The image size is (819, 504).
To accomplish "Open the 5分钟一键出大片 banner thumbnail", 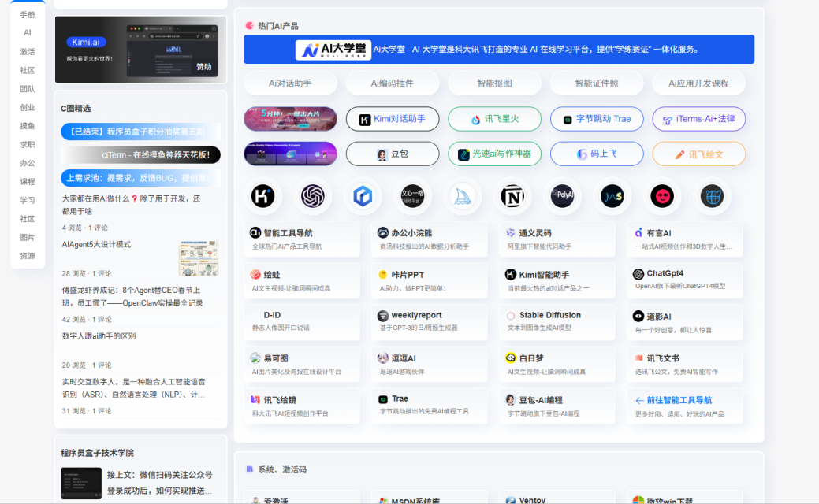I will (x=290, y=119).
